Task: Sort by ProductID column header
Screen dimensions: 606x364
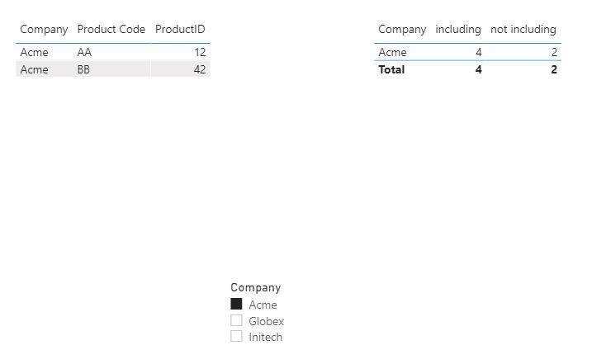Action: (x=180, y=30)
